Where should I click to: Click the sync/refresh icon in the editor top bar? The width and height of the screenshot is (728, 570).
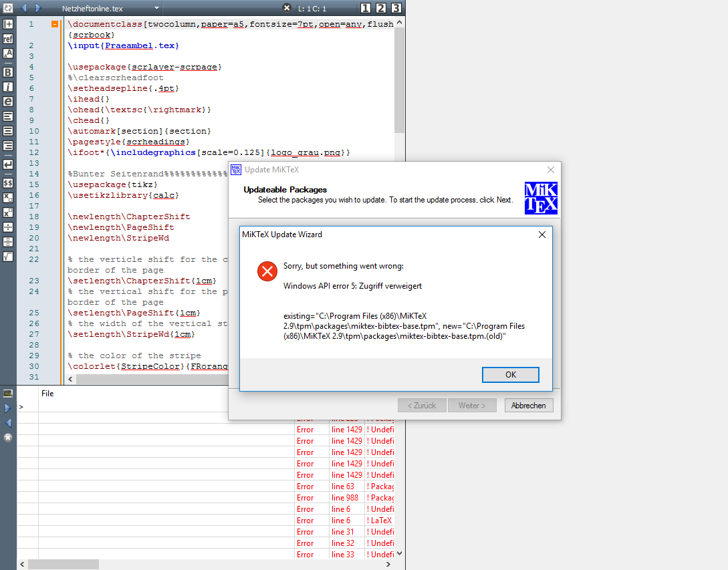pos(8,8)
